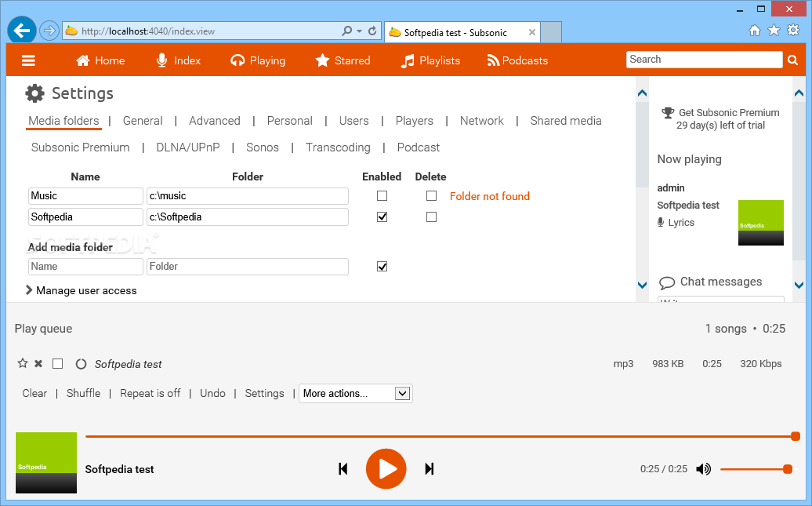Click Undo in play queue
Viewport: 812px width, 506px height.
pos(213,394)
